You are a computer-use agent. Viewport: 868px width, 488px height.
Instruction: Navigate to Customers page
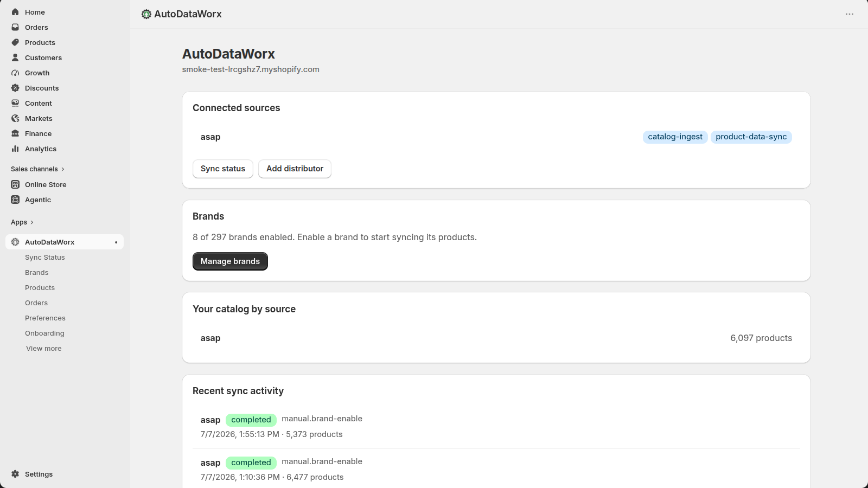[x=43, y=57]
